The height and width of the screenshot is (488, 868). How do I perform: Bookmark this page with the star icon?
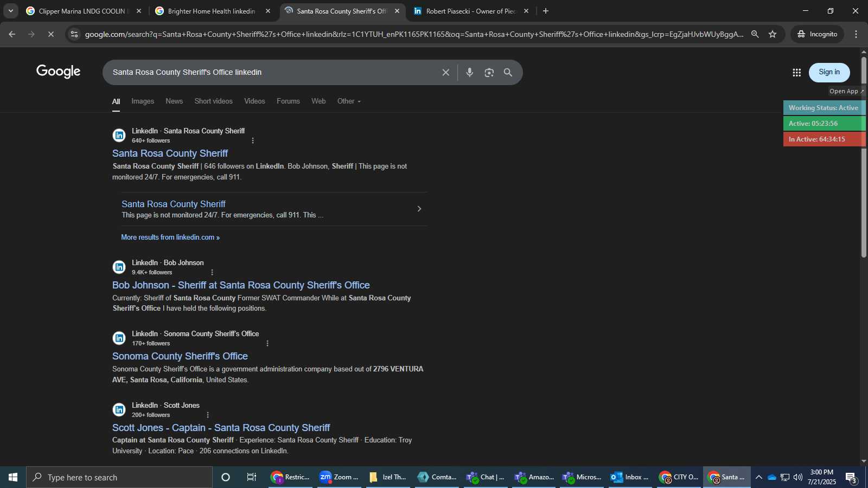pyautogui.click(x=773, y=34)
